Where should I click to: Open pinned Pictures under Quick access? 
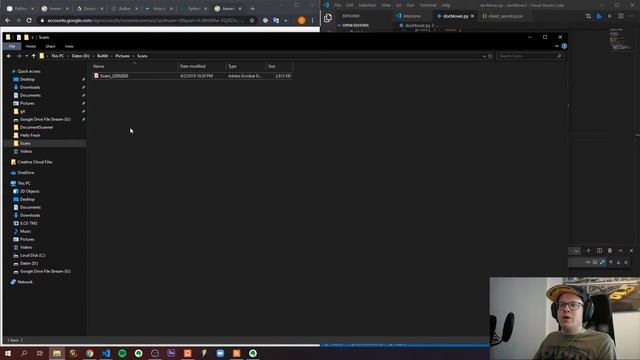(x=27, y=103)
